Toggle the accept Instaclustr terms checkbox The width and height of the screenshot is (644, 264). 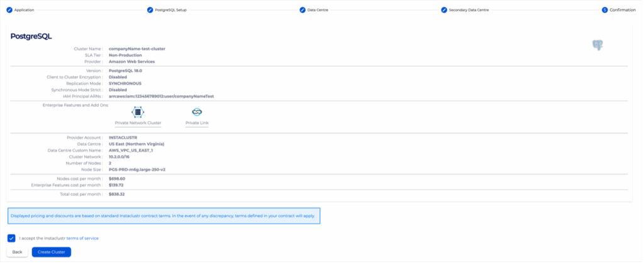[x=11, y=238]
